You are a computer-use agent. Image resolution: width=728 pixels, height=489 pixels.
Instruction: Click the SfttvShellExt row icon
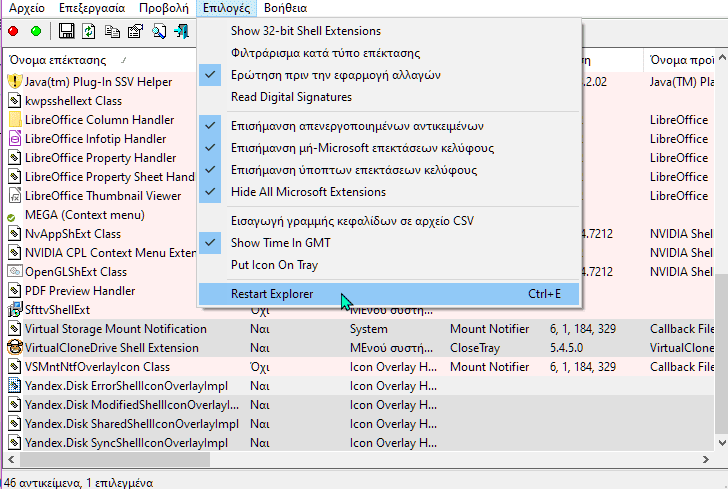point(15,310)
